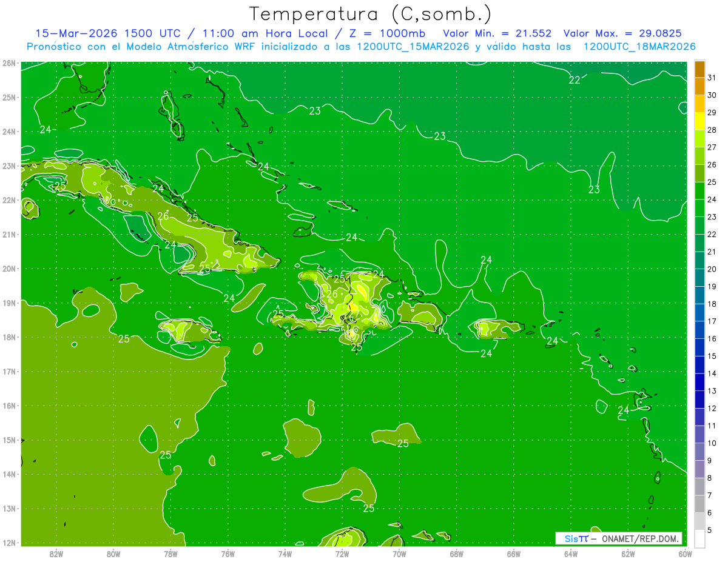Viewport: 728px width, 562px height.
Task: Click the color bar scale label "31"
Action: 712,78
